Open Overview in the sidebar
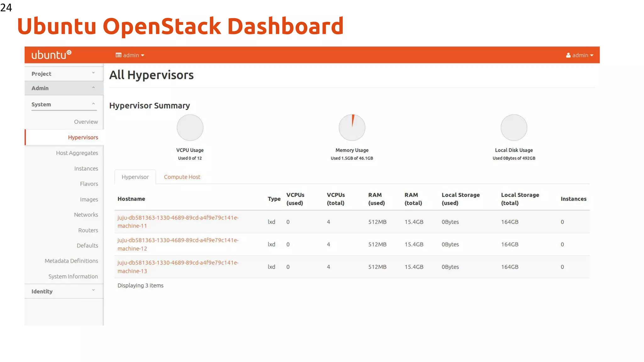 coord(86,122)
